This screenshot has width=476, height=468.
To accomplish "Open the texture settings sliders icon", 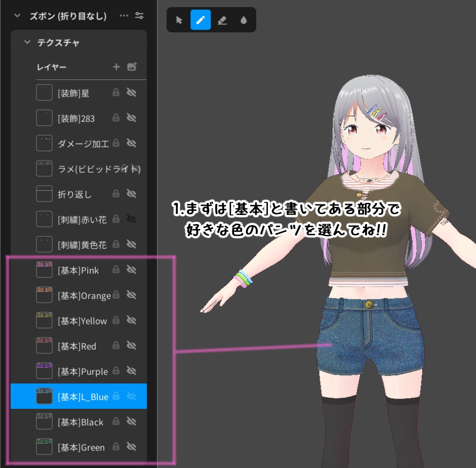I will tap(139, 16).
